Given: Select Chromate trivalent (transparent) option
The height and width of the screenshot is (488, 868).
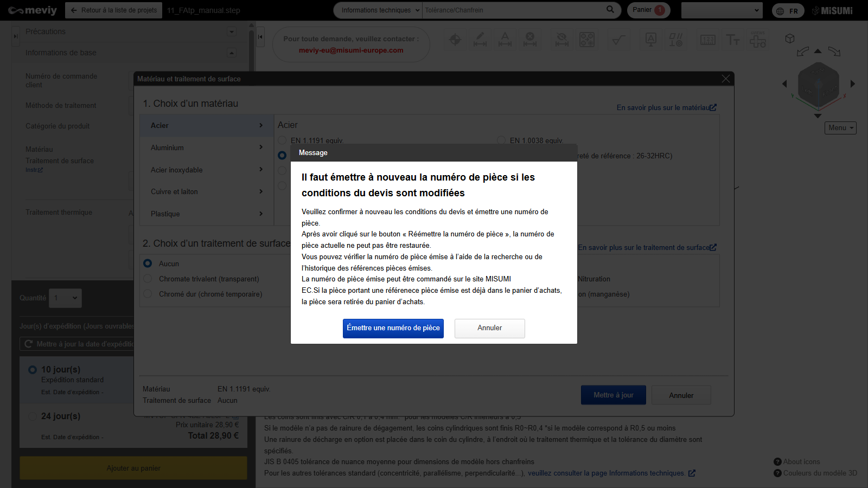Looking at the screenshot, I should (148, 279).
